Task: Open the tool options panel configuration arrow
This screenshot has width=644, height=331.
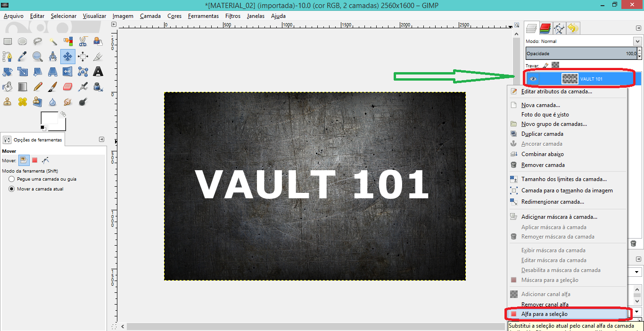Action: tap(101, 140)
